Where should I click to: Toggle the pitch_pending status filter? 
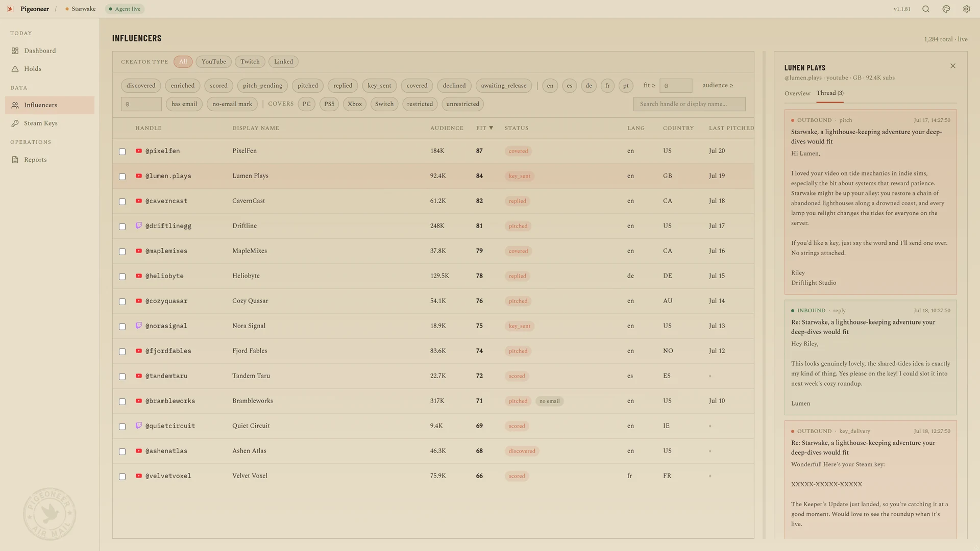pyautogui.click(x=262, y=86)
